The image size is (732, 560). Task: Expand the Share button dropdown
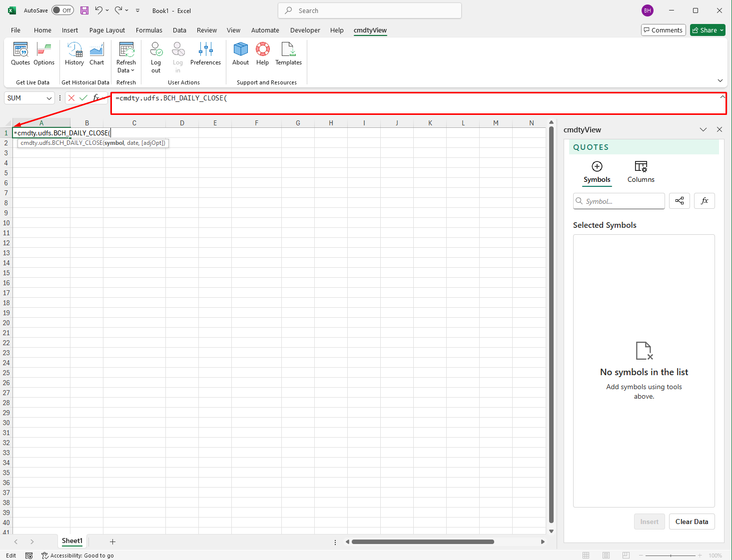[722, 30]
